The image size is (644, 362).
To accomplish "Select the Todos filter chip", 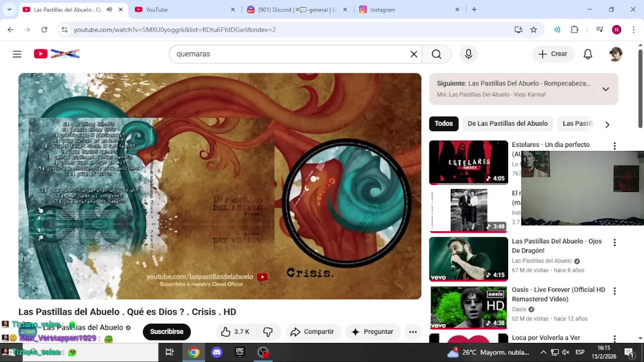I will [x=444, y=123].
